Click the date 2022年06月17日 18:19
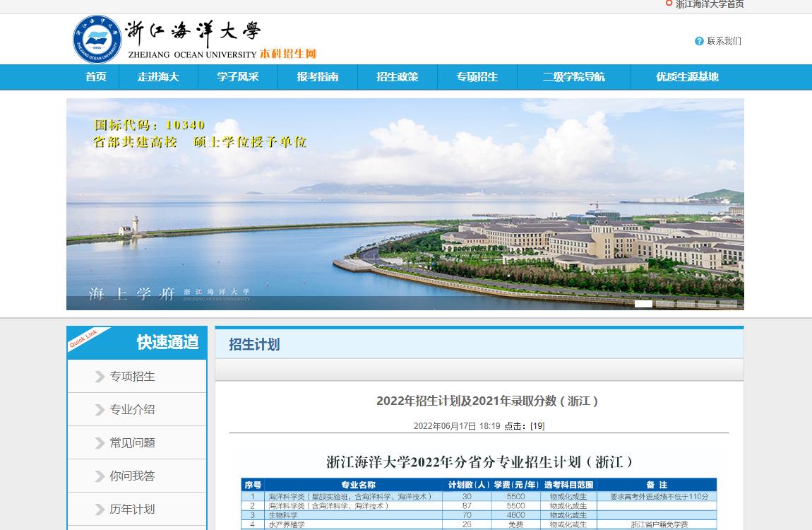This screenshot has height=530, width=812. click(x=457, y=426)
